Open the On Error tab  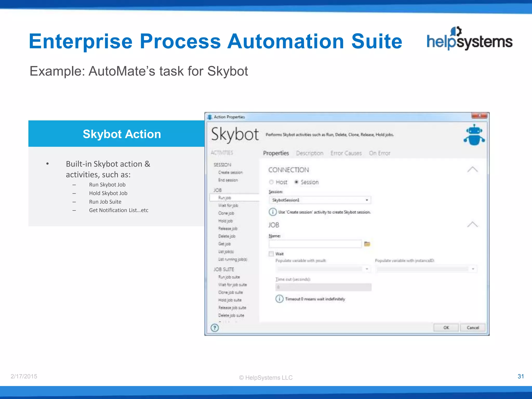pos(380,153)
